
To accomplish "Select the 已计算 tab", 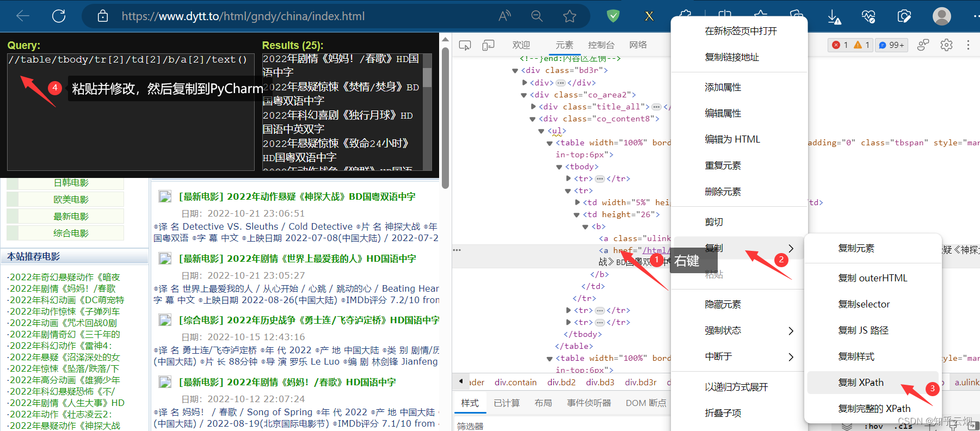I will click(x=507, y=403).
